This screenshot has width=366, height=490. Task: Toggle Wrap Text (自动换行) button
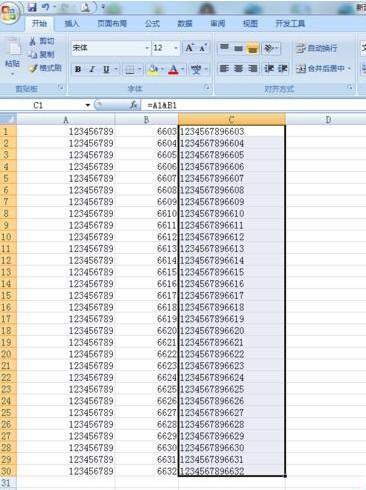[317, 48]
